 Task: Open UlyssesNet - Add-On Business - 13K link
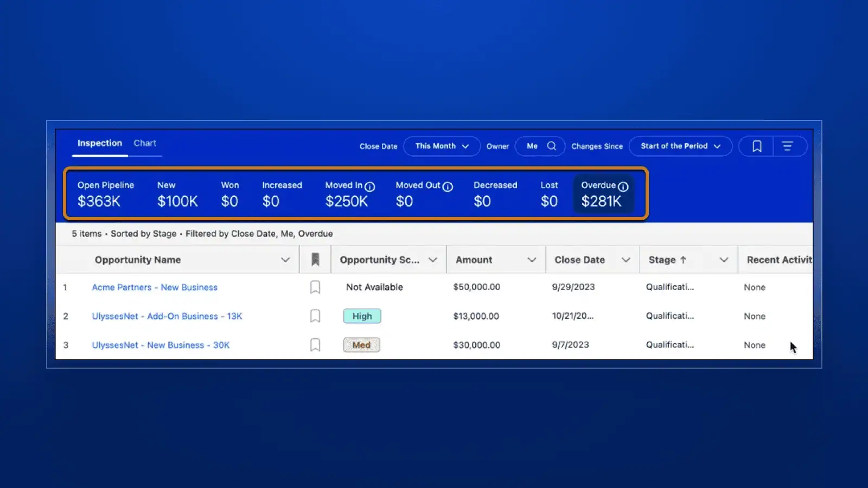(167, 316)
